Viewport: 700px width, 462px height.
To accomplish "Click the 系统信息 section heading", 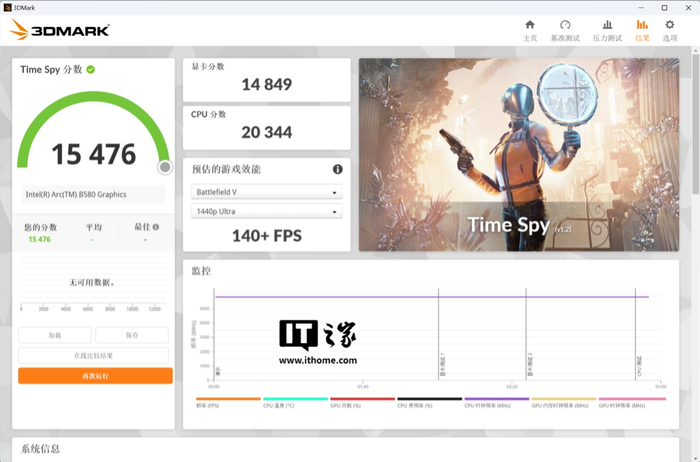I will pyautogui.click(x=40, y=449).
